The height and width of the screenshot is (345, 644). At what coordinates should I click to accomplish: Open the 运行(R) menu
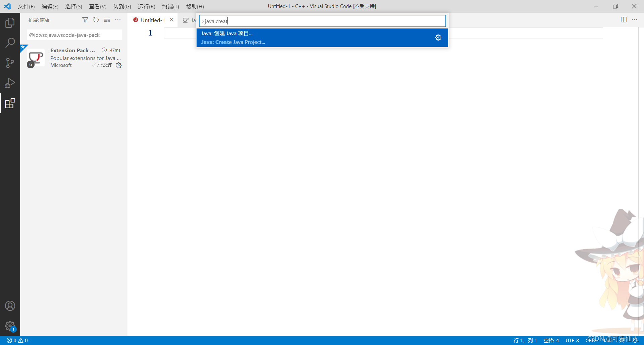coord(147,6)
